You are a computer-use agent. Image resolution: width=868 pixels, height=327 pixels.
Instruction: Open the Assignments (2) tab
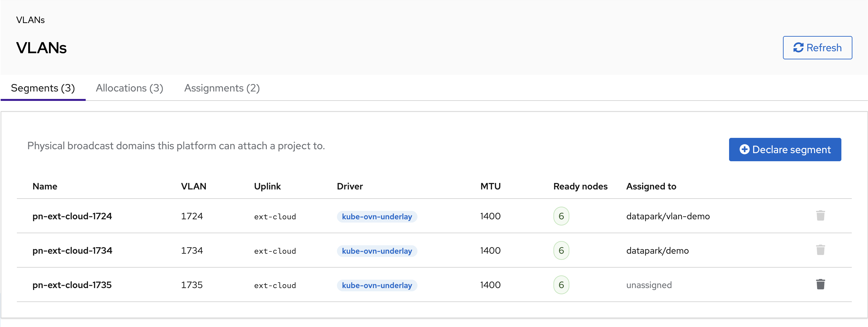[222, 88]
